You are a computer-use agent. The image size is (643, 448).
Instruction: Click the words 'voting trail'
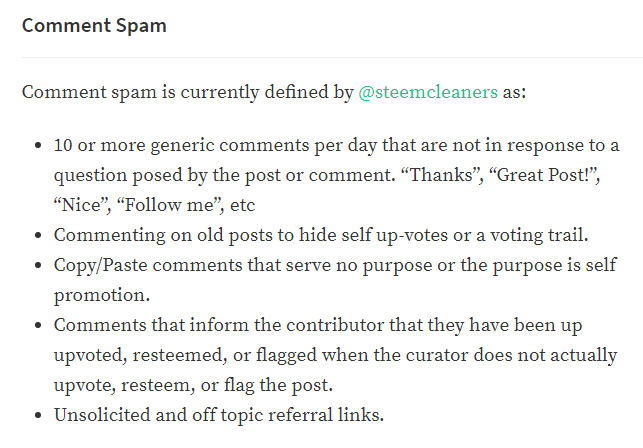point(539,235)
